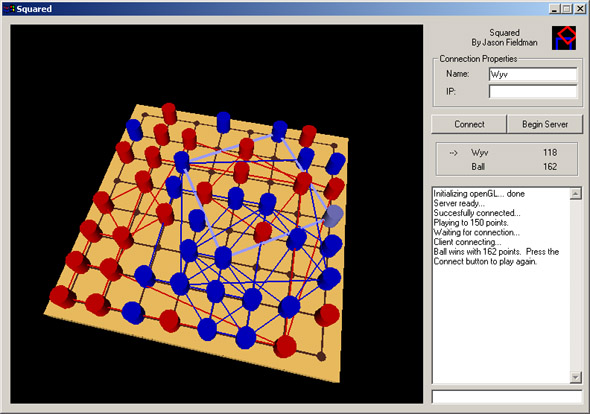Viewport: 590px width, 414px height.
Task: Click the chat message input box below the log
Action: pyautogui.click(x=507, y=397)
